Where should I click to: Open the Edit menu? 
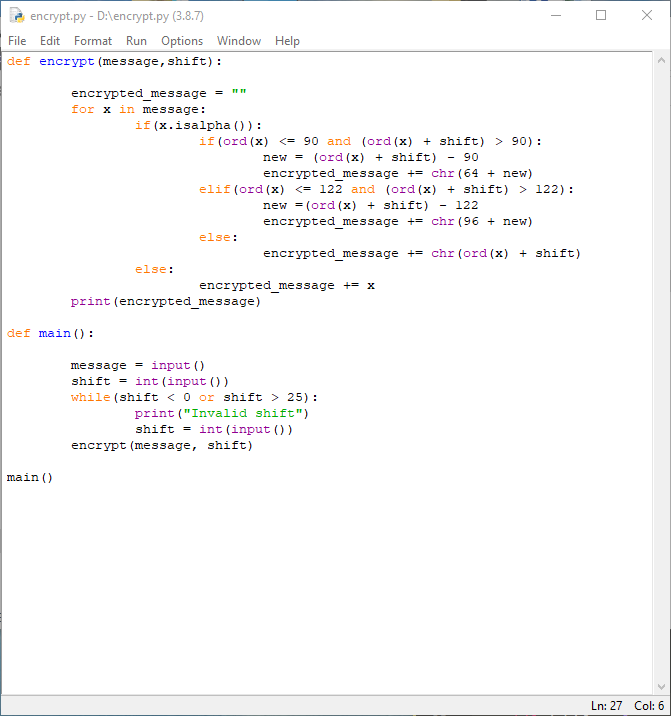coord(50,41)
